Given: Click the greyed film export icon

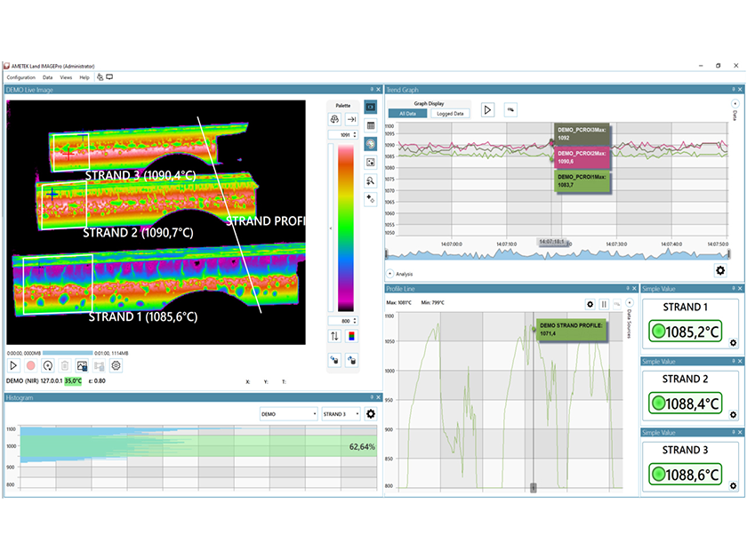Looking at the screenshot, I should 99,365.
